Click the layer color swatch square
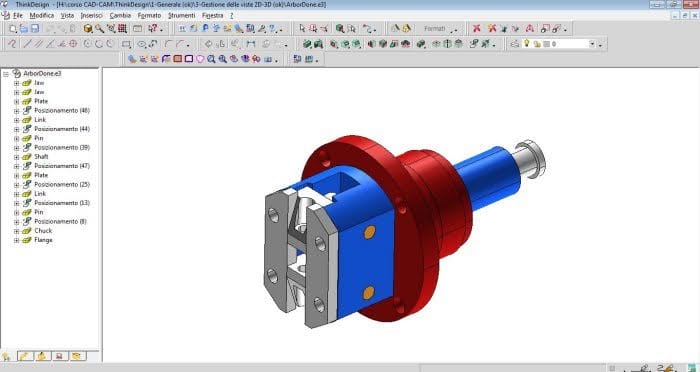Viewport: 700px width, 372px height. (546, 44)
